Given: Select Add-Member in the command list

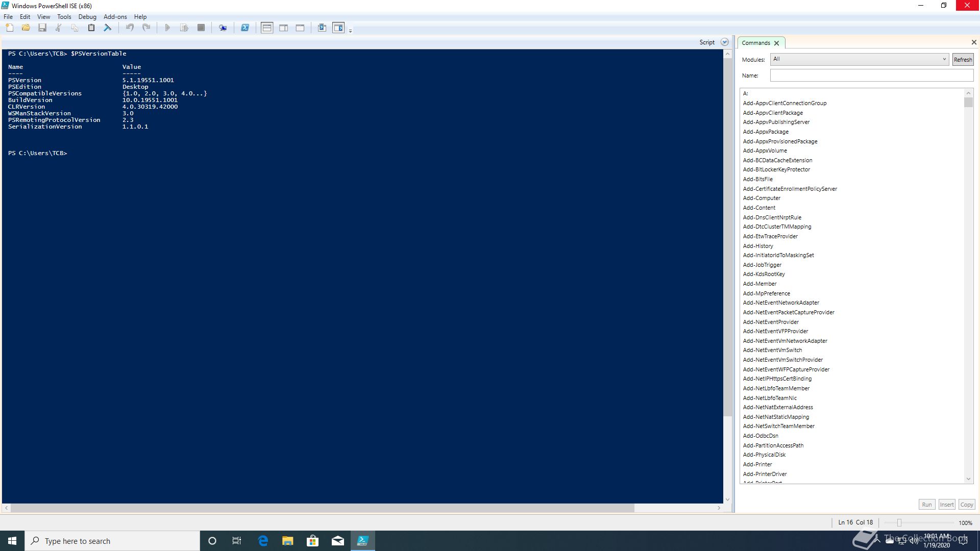Looking at the screenshot, I should tap(759, 284).
